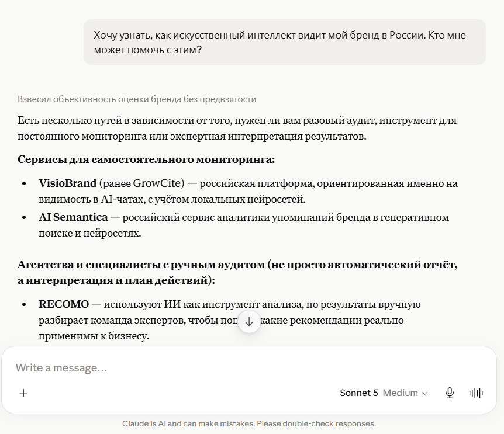Start dictation with the microphone icon
The width and height of the screenshot is (504, 434).
450,393
